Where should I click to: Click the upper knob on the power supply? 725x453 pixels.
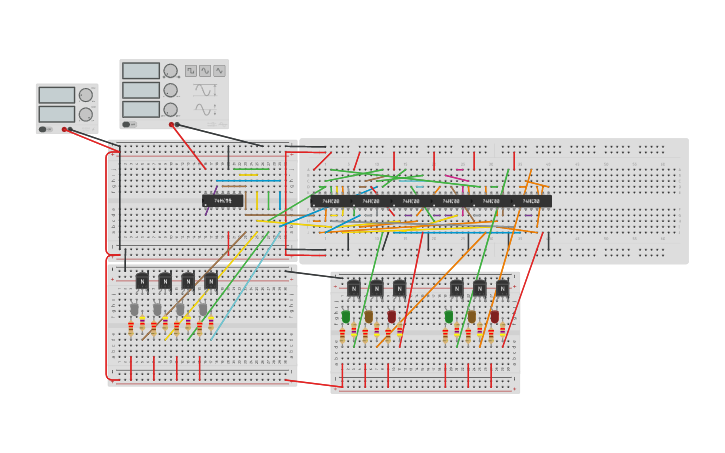[x=85, y=96]
